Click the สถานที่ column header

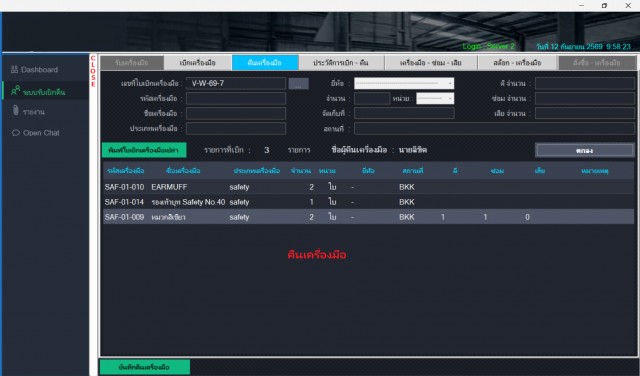coord(413,171)
